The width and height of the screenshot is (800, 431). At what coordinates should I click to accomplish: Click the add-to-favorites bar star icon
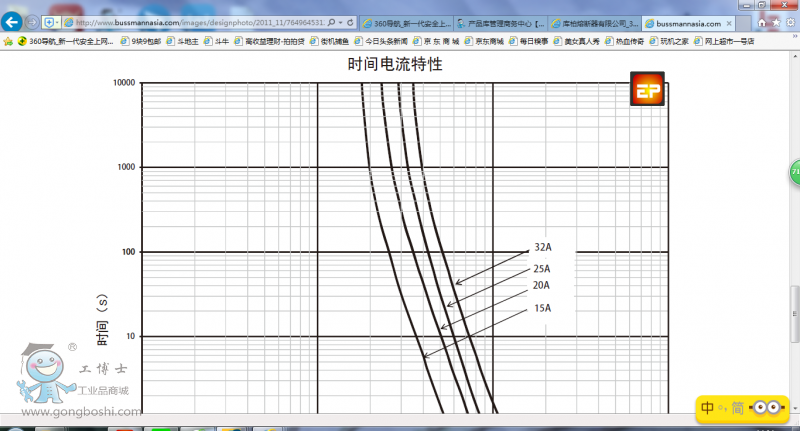8,41
